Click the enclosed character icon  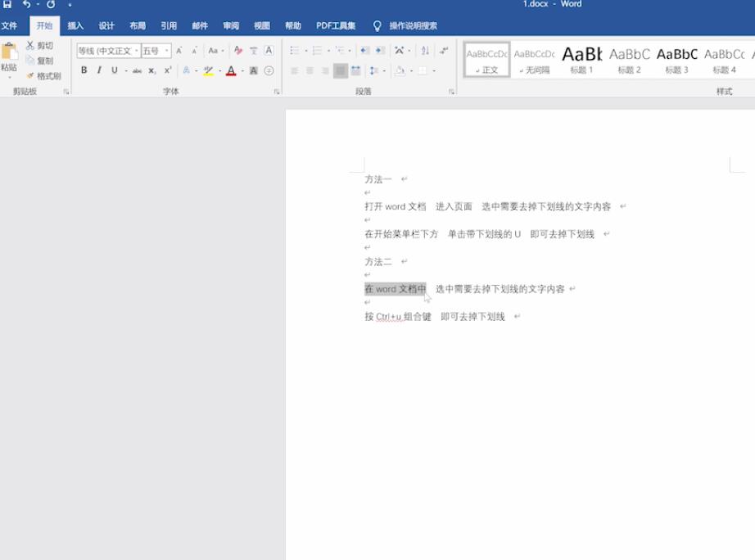[x=269, y=70]
